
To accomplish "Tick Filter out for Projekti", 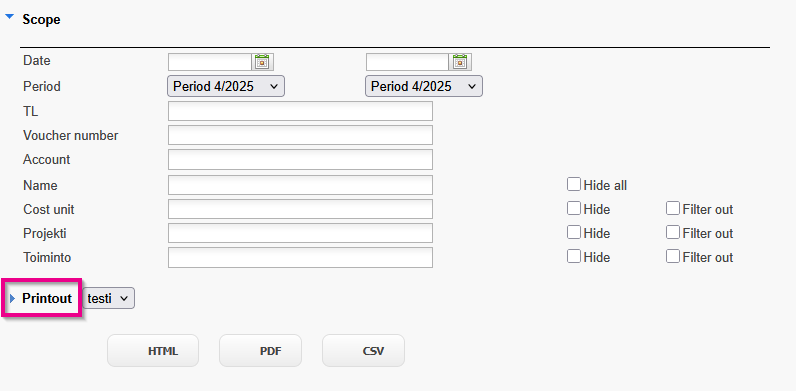I will coord(673,232).
